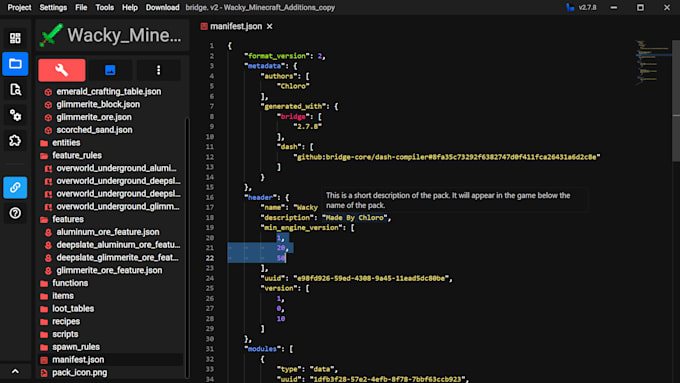
Task: Click the "metadata" key on line 3
Action: [264, 66]
